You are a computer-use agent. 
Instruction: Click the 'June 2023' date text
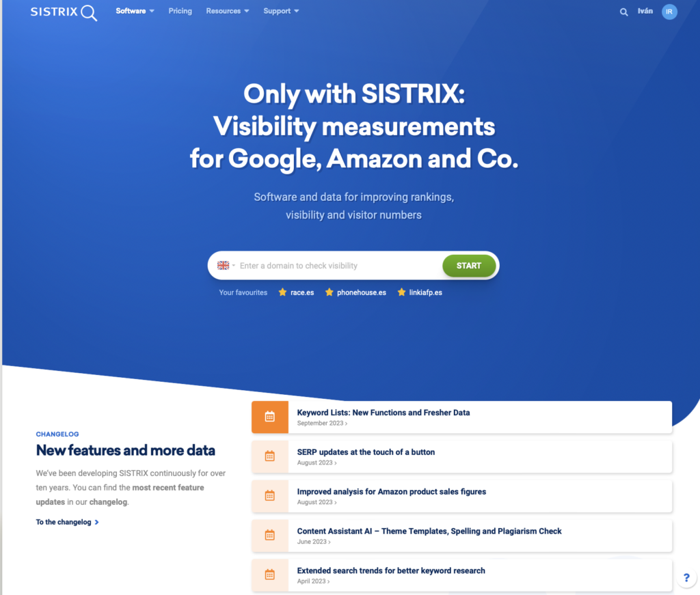[x=312, y=542]
